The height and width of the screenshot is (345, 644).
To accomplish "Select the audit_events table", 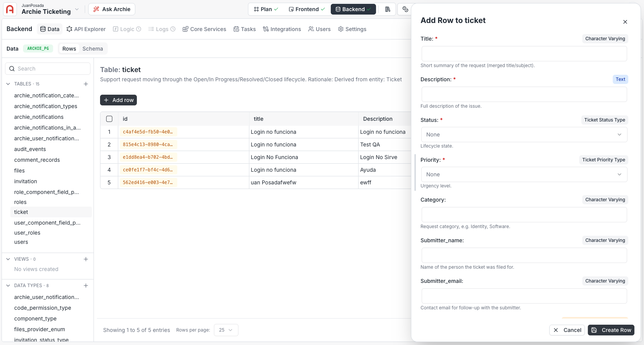I will pos(30,149).
